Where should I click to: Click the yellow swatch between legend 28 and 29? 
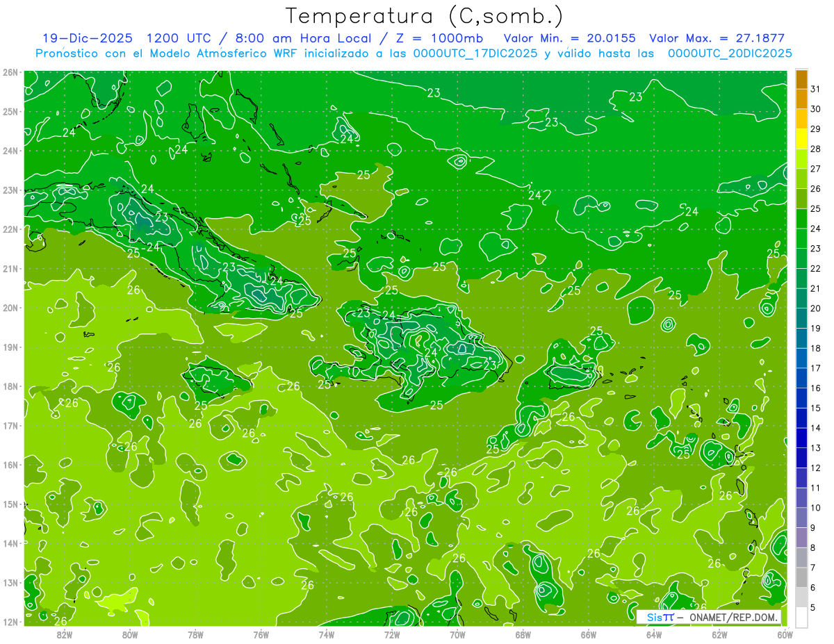point(801,139)
